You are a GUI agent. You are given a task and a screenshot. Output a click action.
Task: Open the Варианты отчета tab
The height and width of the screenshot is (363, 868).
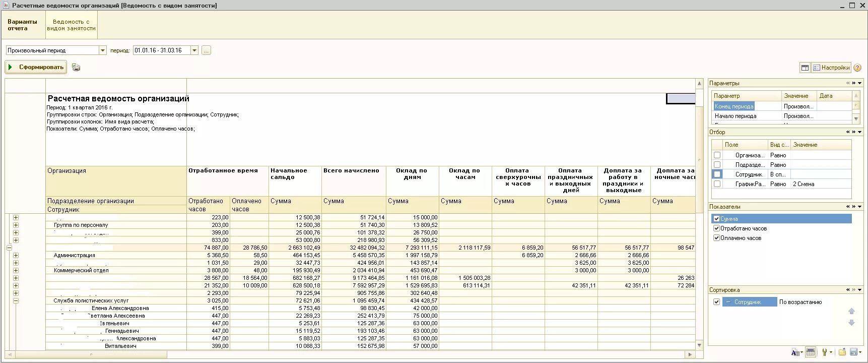(x=22, y=25)
